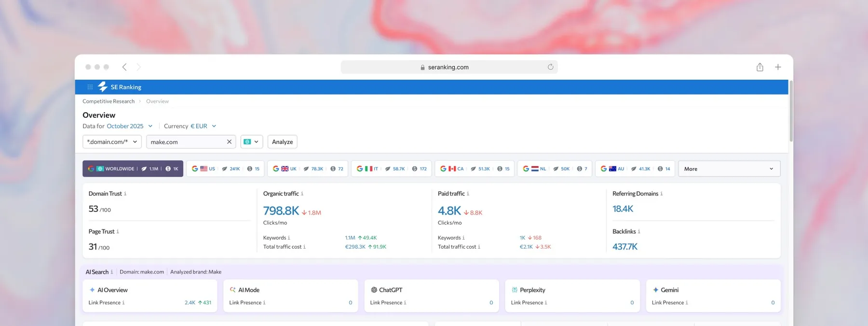Open a new tab with the plus icon
868x326 pixels.
778,67
